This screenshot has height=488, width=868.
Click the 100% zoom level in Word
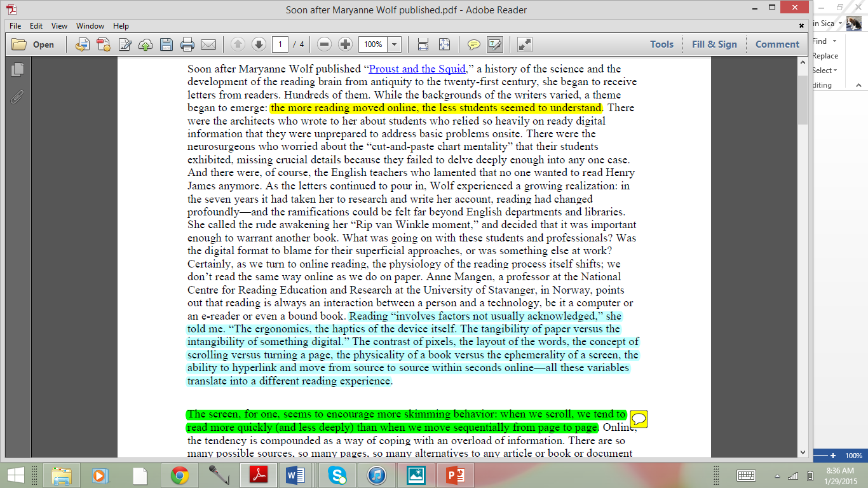click(853, 456)
